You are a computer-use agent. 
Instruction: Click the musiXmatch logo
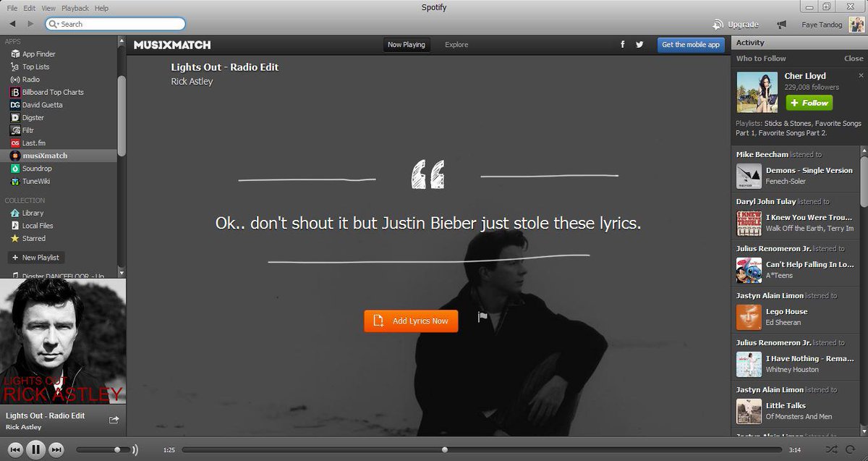171,45
